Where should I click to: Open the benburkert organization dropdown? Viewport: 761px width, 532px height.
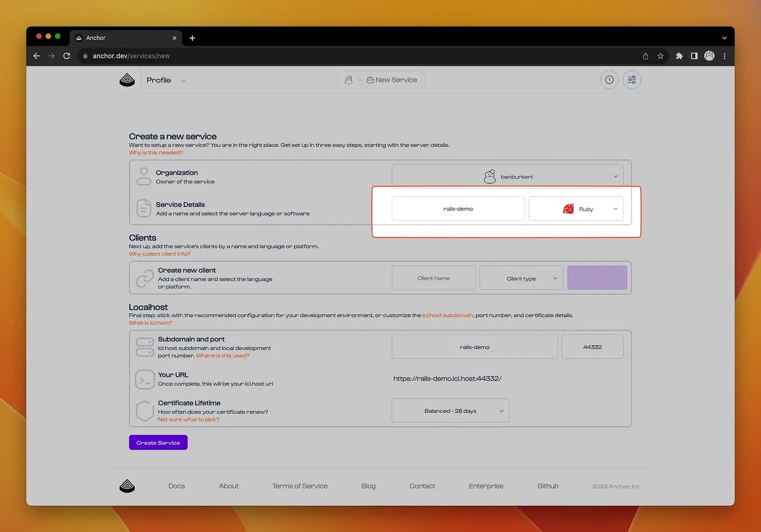(507, 177)
